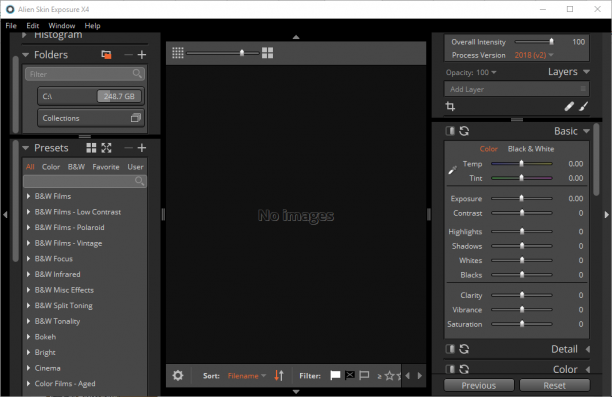Image resolution: width=612 pixels, height=397 pixels.
Task: Switch Basic panel to Color mode
Action: [x=488, y=149]
